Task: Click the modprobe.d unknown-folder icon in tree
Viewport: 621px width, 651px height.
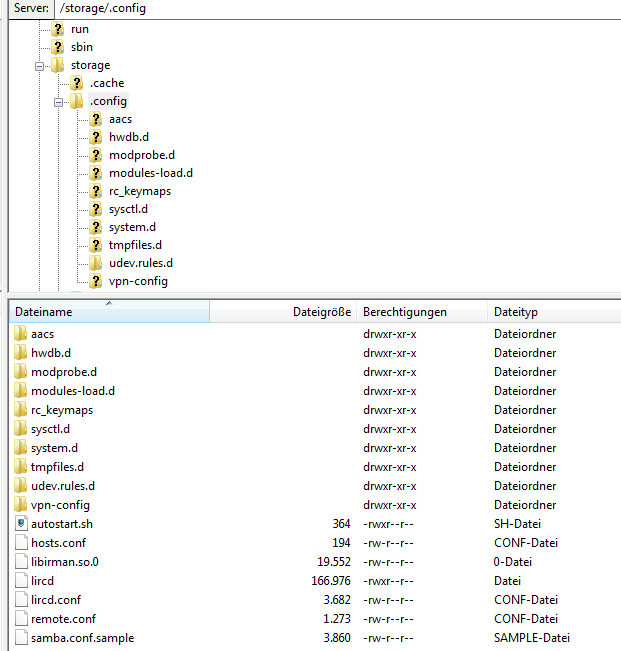Action: (96, 155)
